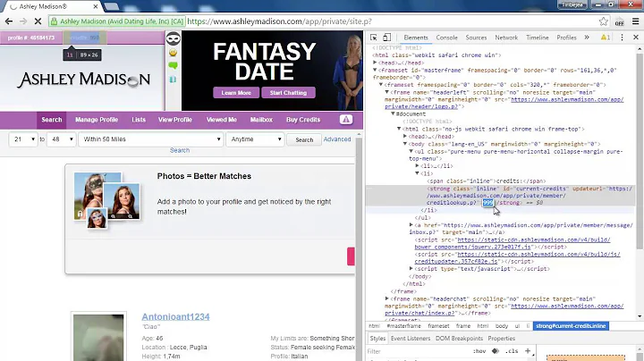Open the Advanced search link
644x361 pixels.
tap(337, 139)
